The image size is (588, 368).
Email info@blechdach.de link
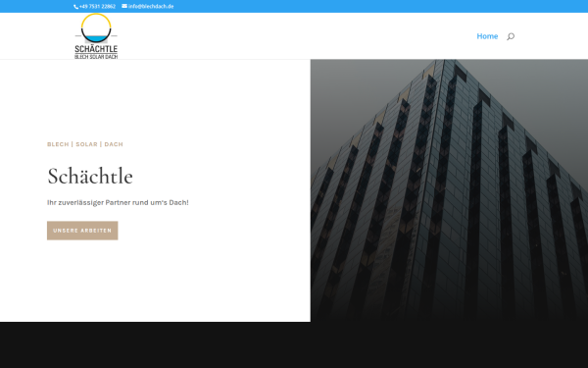(151, 7)
